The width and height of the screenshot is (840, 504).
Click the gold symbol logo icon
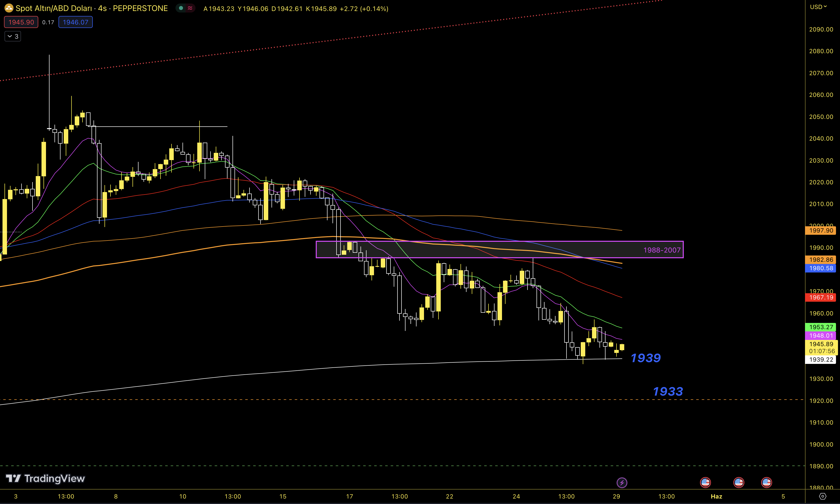[x=9, y=8]
